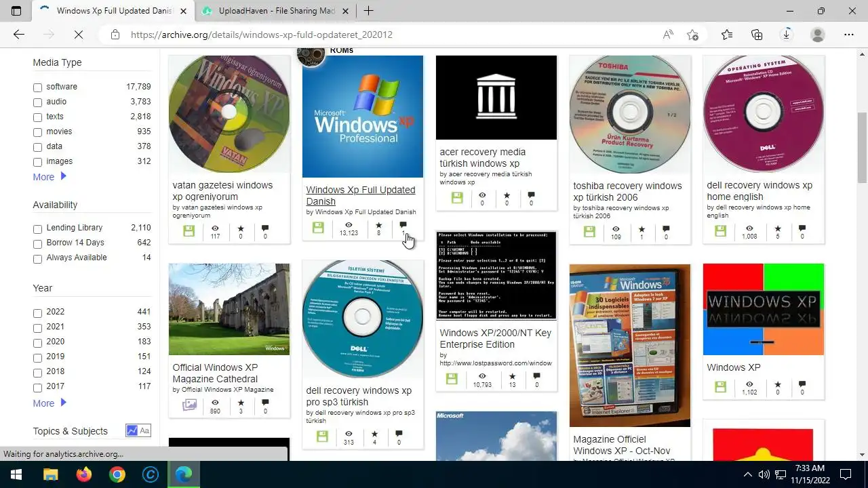This screenshot has width=868, height=488.
Task: Launch Firefox from taskbar
Action: point(84,474)
